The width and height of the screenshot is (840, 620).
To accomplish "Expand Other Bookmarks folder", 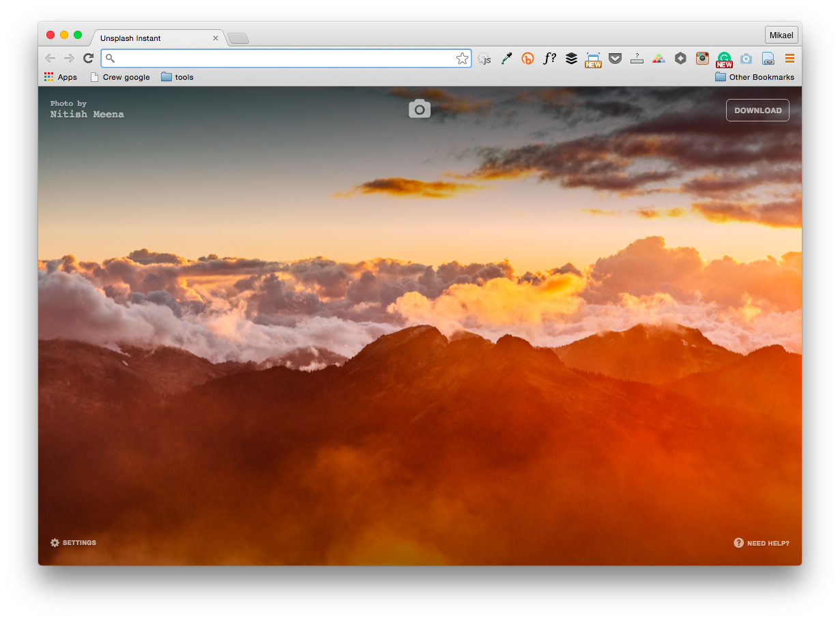I will pos(754,77).
